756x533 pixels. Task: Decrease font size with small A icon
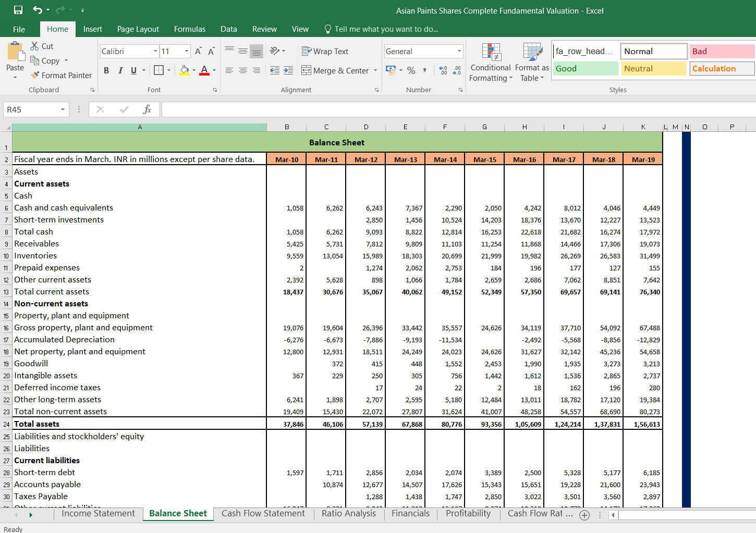click(211, 51)
